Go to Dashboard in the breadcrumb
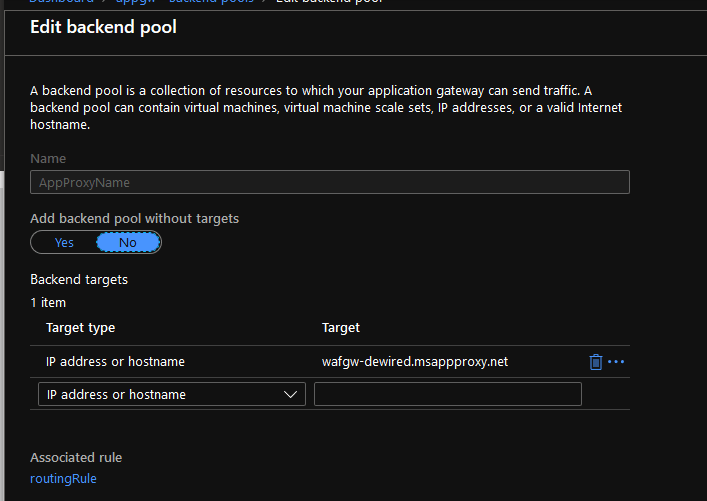 (x=62, y=2)
